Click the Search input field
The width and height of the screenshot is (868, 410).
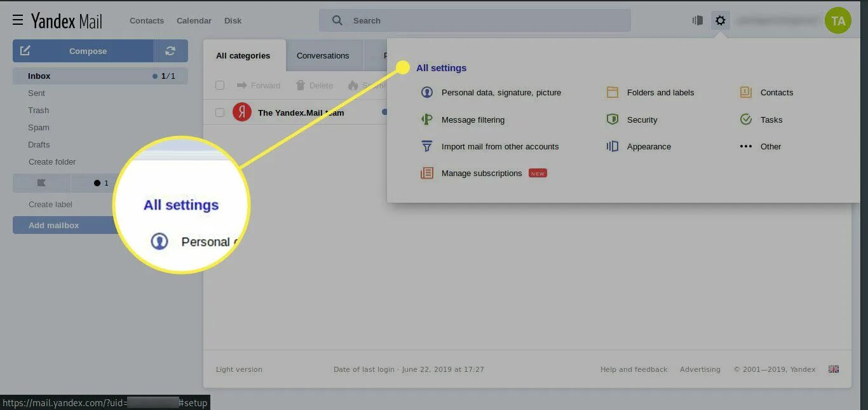click(475, 20)
